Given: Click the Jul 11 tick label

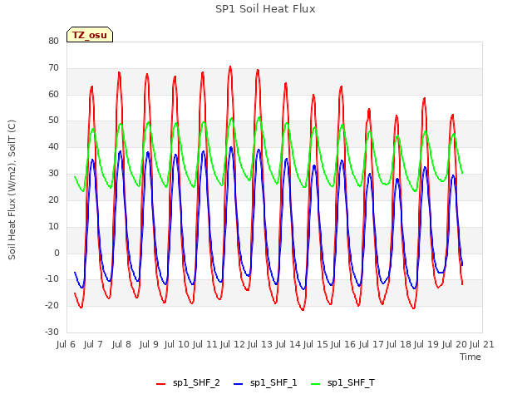Looking at the screenshot, I should [x=204, y=344].
